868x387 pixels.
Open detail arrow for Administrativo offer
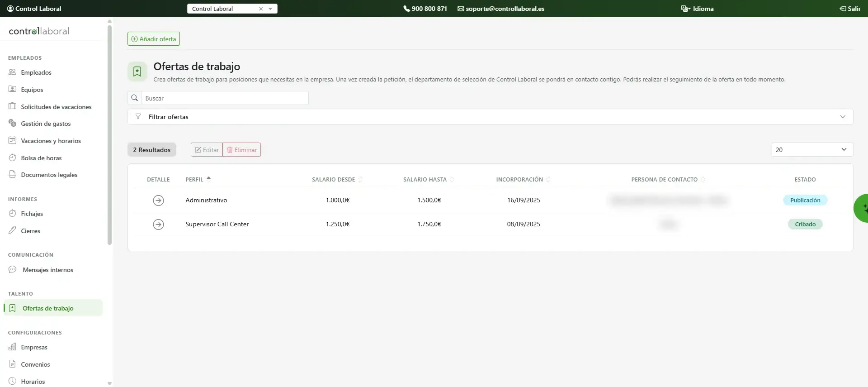pyautogui.click(x=158, y=200)
